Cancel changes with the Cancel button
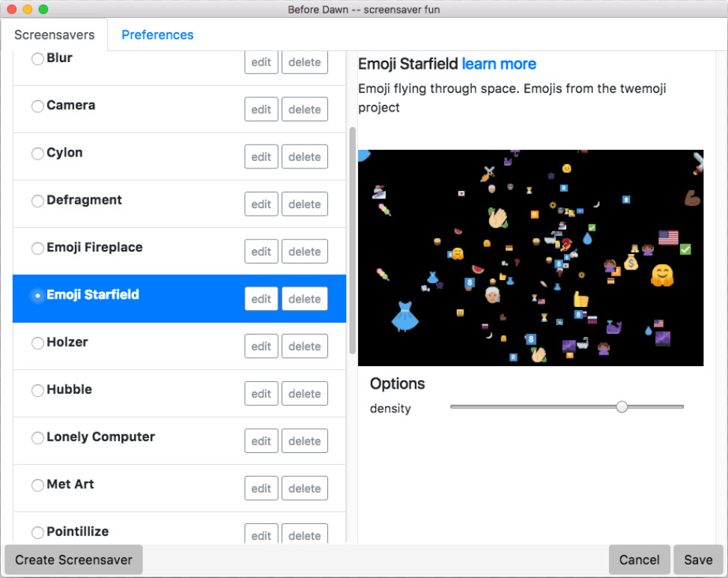The image size is (728, 578). pyautogui.click(x=640, y=560)
